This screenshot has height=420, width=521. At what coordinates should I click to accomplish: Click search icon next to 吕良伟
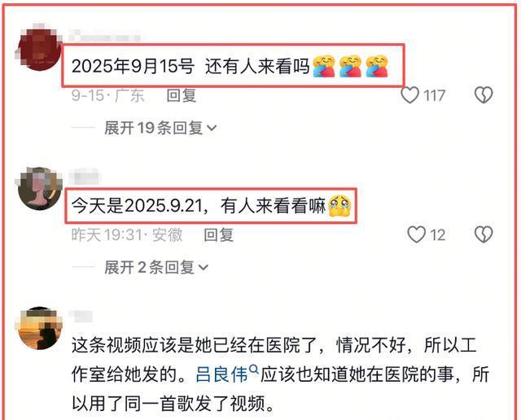click(x=253, y=369)
